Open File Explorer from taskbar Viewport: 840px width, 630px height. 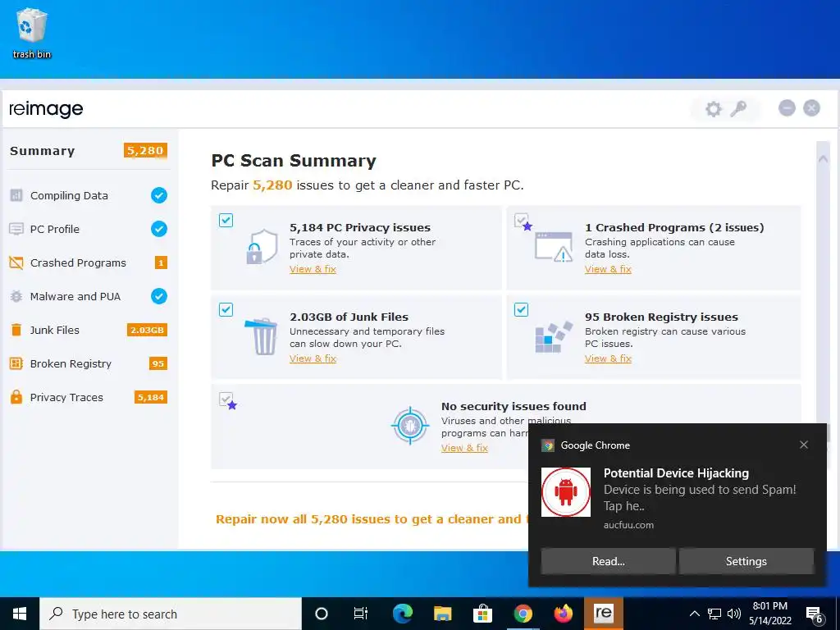pos(442,614)
